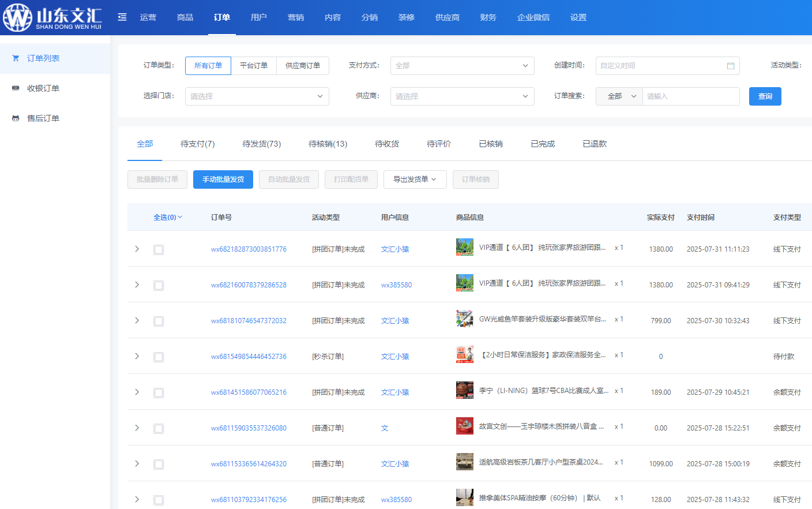Click the [秒杀订单] activity type cell
812x509 pixels.
(328, 357)
